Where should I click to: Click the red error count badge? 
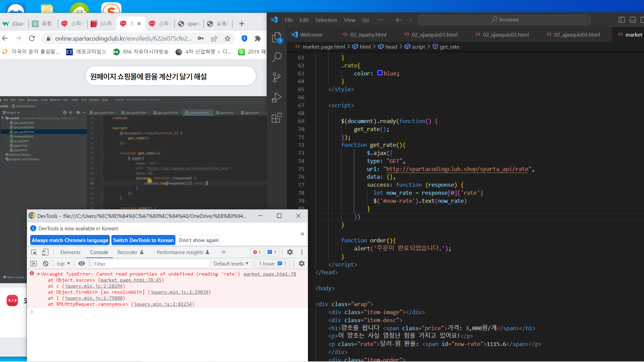[257, 252]
